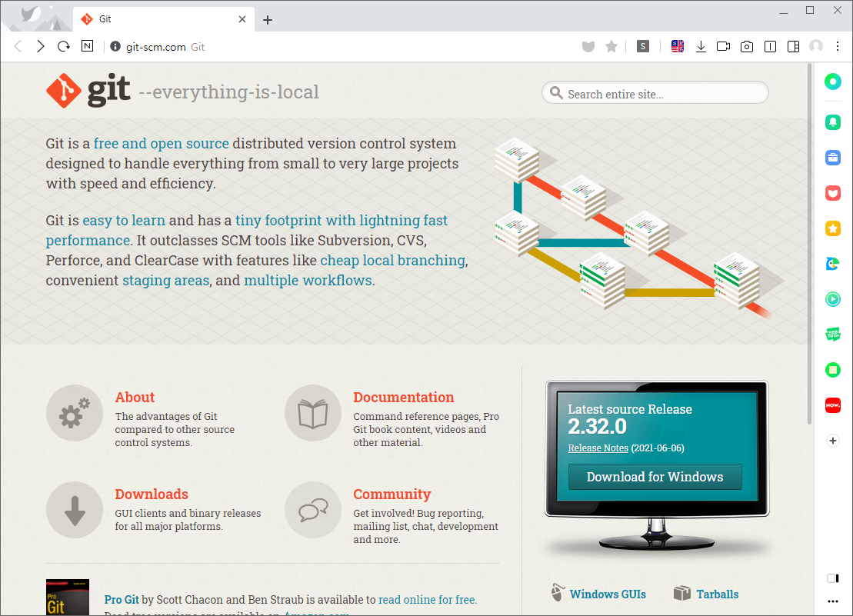Image resolution: width=853 pixels, height=616 pixels.
Task: Click the git logo in page header
Action: [x=88, y=90]
